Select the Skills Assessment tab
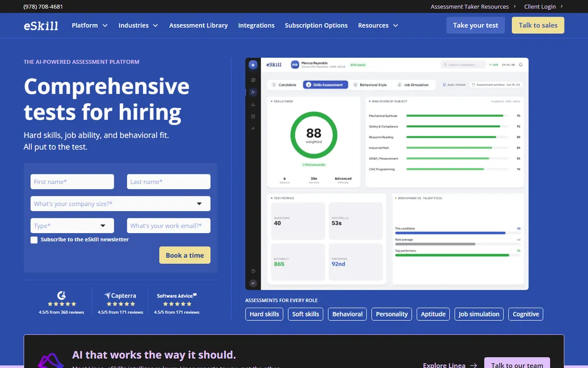Image resolution: width=588 pixels, height=368 pixels. click(325, 85)
